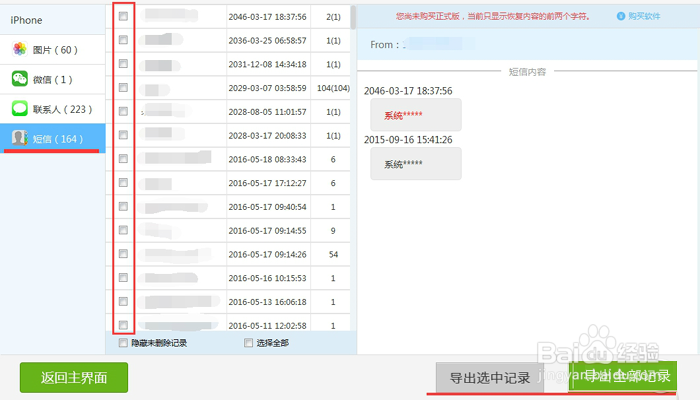Image resolution: width=700 pixels, height=400 pixels.
Task: Click timestamp 2016-05-13 16:06:18 cell
Action: pyautogui.click(x=267, y=302)
